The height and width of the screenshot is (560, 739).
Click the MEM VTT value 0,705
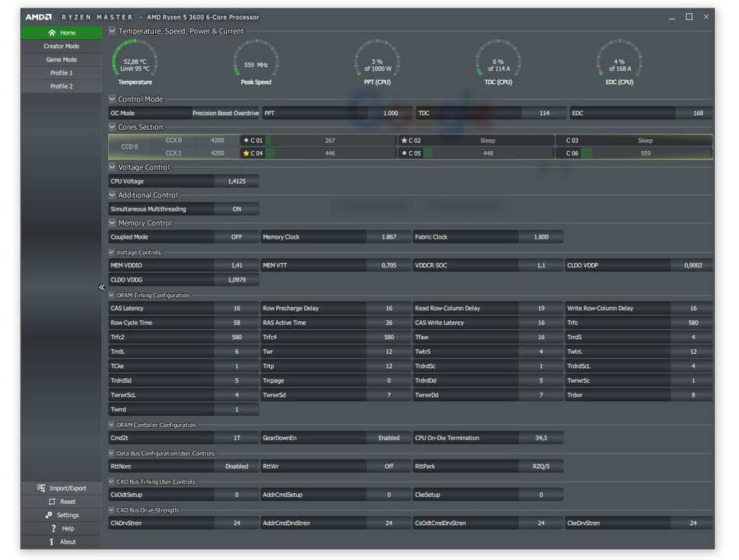pyautogui.click(x=389, y=265)
